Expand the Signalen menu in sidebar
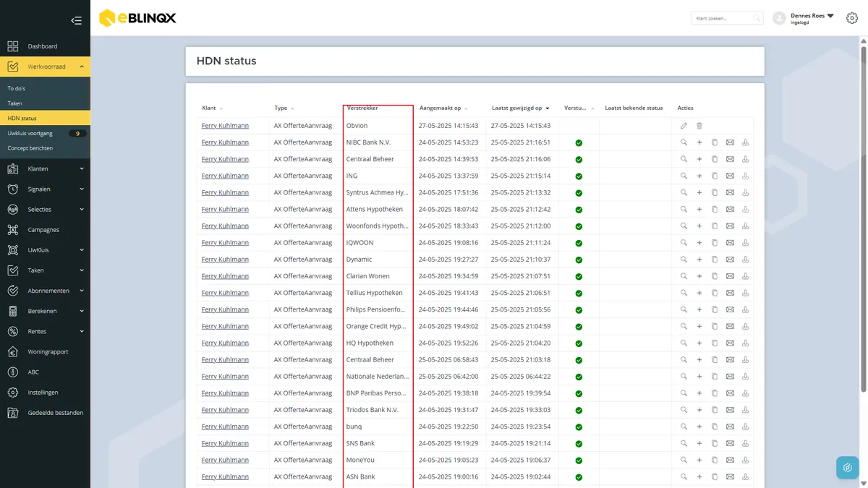The image size is (868, 488). (x=82, y=189)
